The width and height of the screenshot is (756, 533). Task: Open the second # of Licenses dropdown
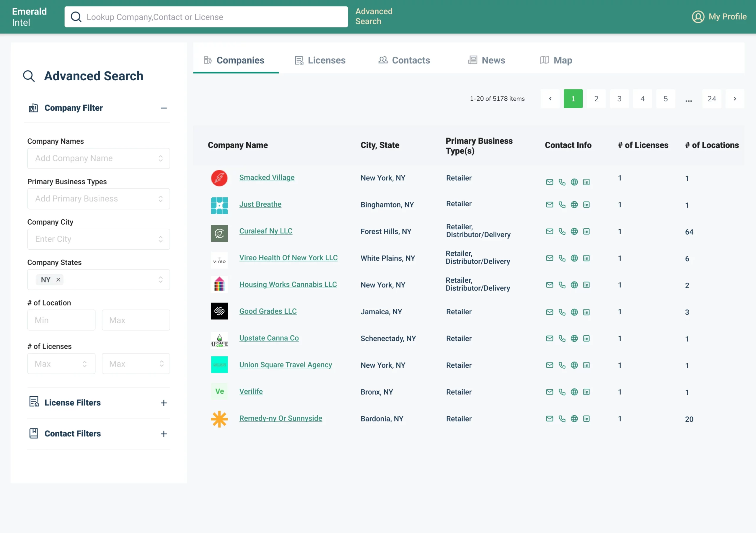(x=136, y=364)
